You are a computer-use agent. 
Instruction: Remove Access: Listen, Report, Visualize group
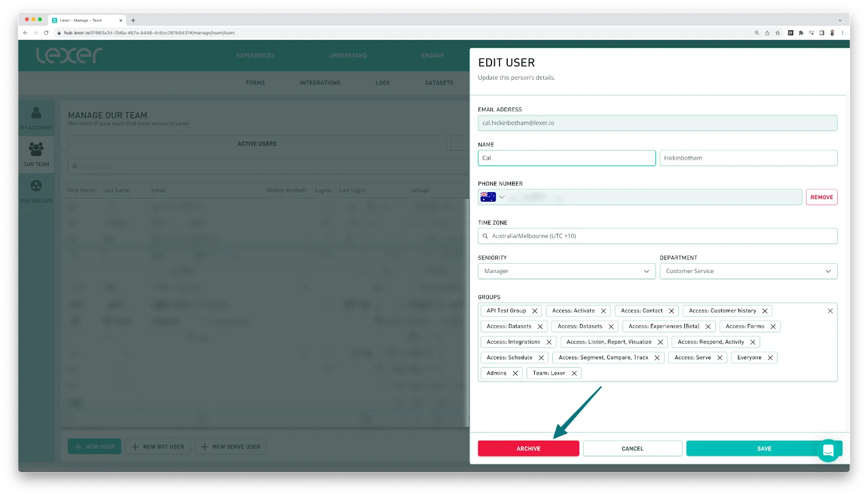pyautogui.click(x=660, y=342)
